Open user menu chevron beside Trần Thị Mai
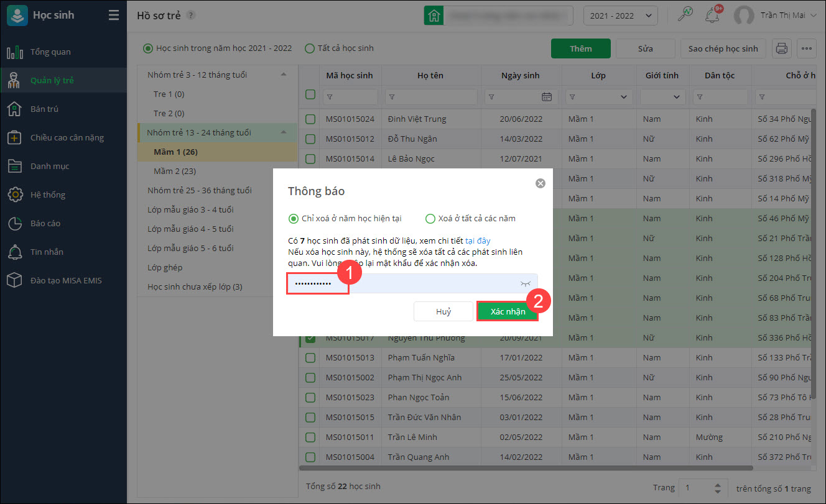 (x=814, y=16)
